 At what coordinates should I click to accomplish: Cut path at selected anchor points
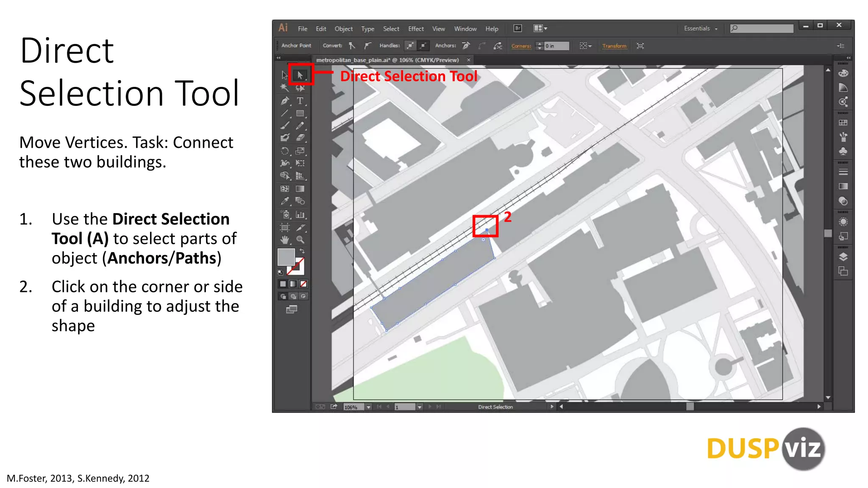pos(498,46)
